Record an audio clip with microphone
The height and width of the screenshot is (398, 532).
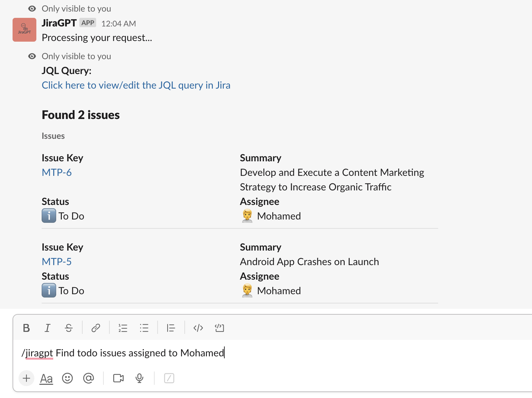(139, 378)
